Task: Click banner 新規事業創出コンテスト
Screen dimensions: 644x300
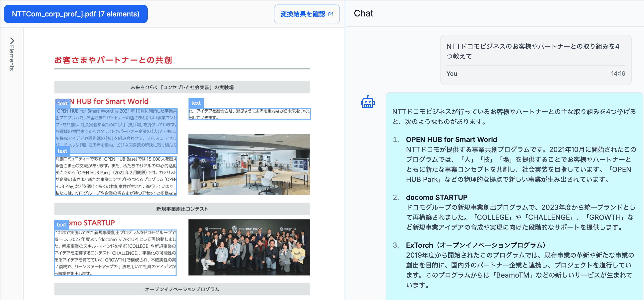Action: (182, 209)
